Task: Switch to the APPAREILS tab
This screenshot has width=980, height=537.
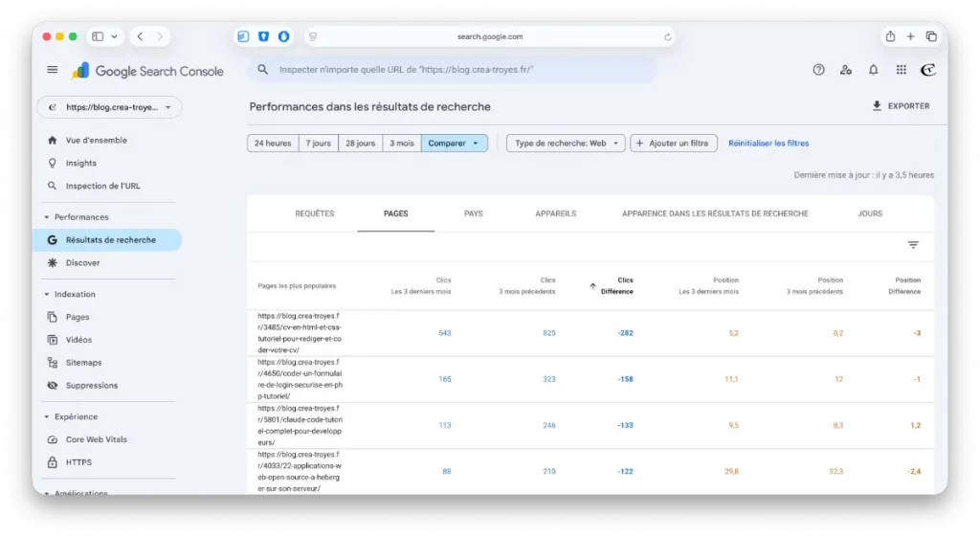Action: click(x=556, y=213)
